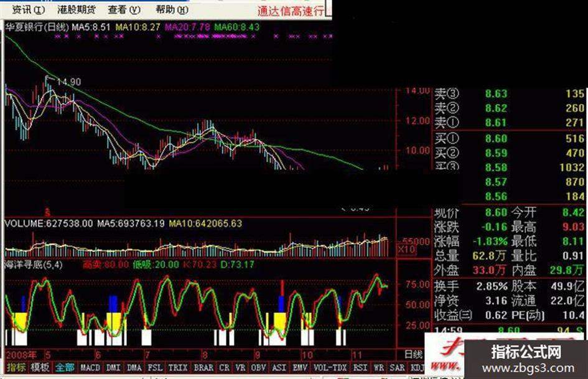The height and width of the screenshot is (379, 588).
Task: Click the 买② 8.59 order row
Action: (x=509, y=153)
